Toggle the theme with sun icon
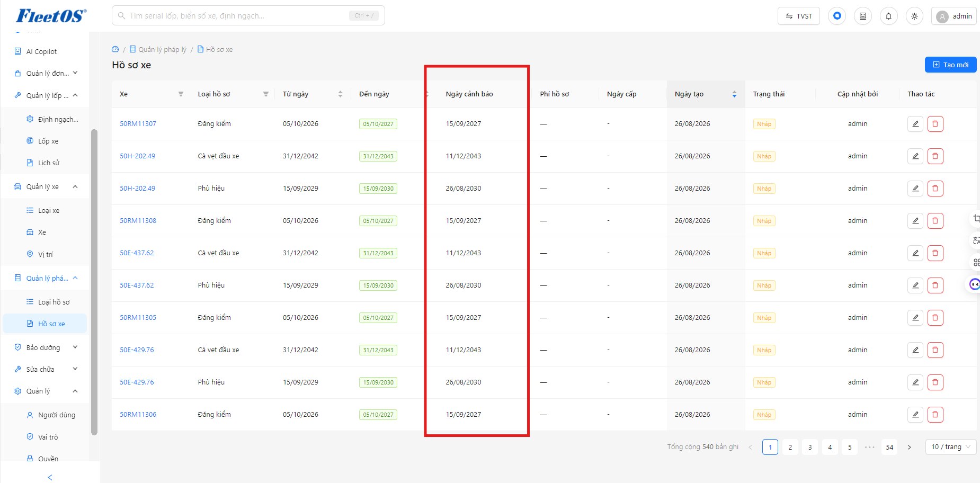980x483 pixels. (915, 16)
